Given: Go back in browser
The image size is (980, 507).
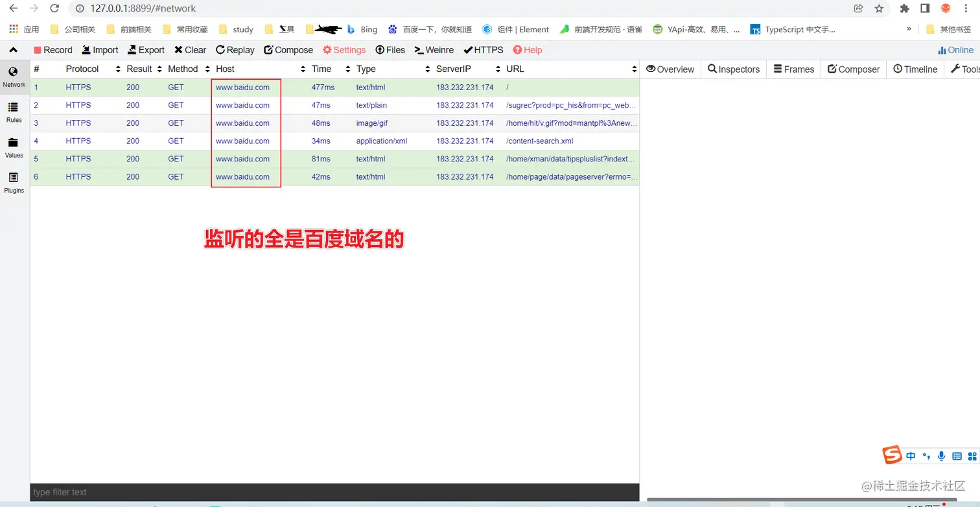Looking at the screenshot, I should (13, 8).
